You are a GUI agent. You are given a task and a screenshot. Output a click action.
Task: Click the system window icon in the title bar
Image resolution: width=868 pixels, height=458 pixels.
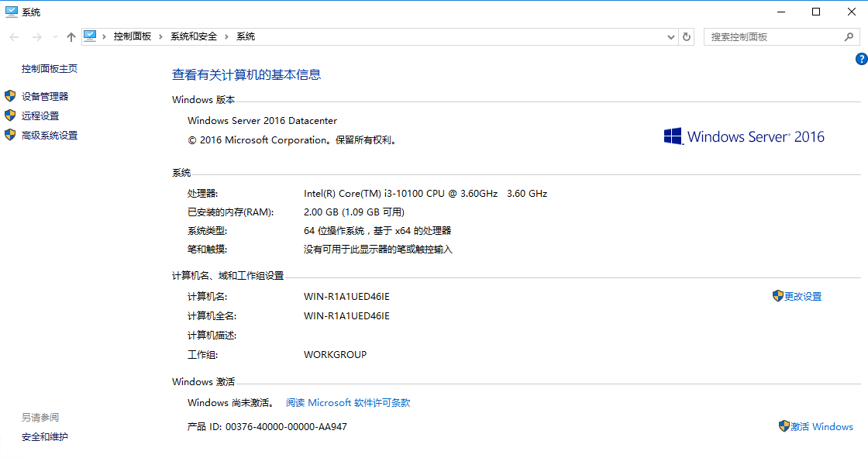[x=11, y=12]
